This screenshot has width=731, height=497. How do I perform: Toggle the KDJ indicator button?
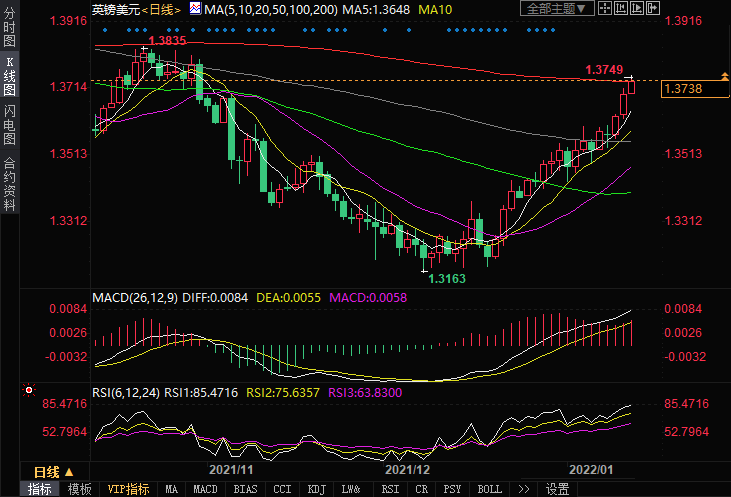pos(317,489)
